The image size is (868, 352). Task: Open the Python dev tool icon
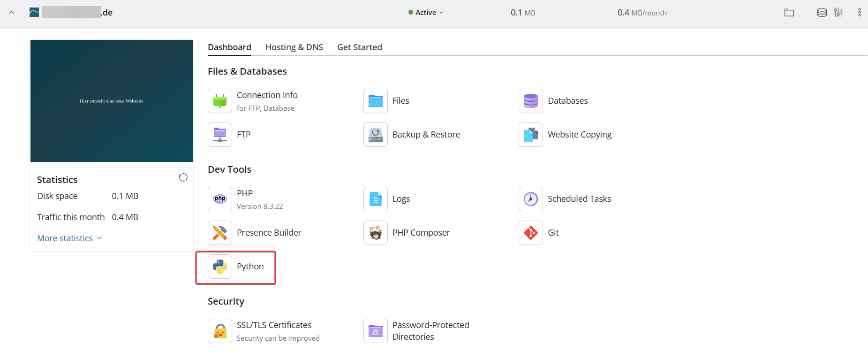point(220,267)
